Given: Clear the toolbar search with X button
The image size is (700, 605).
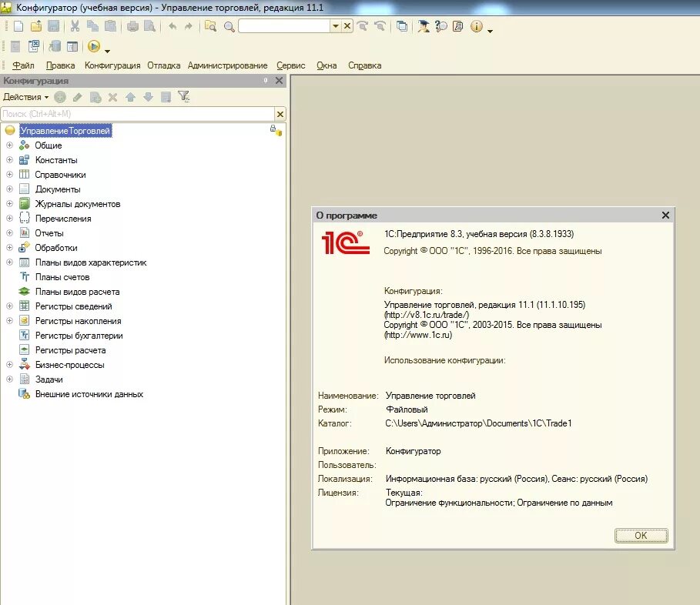Looking at the screenshot, I should pyautogui.click(x=347, y=26).
